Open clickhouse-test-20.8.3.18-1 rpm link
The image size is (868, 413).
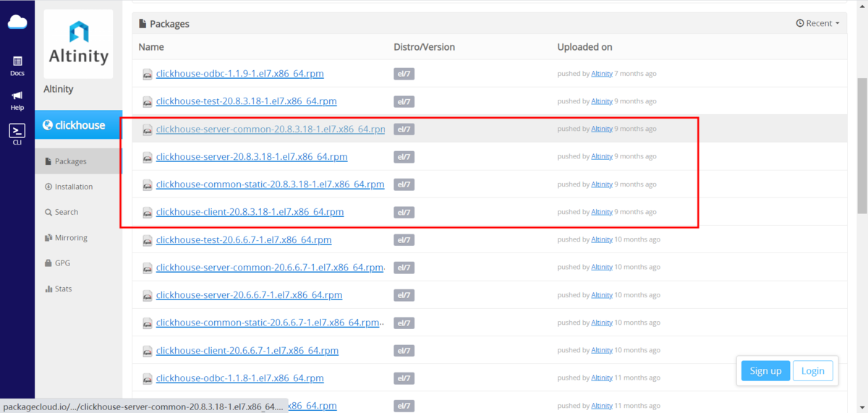tap(247, 101)
